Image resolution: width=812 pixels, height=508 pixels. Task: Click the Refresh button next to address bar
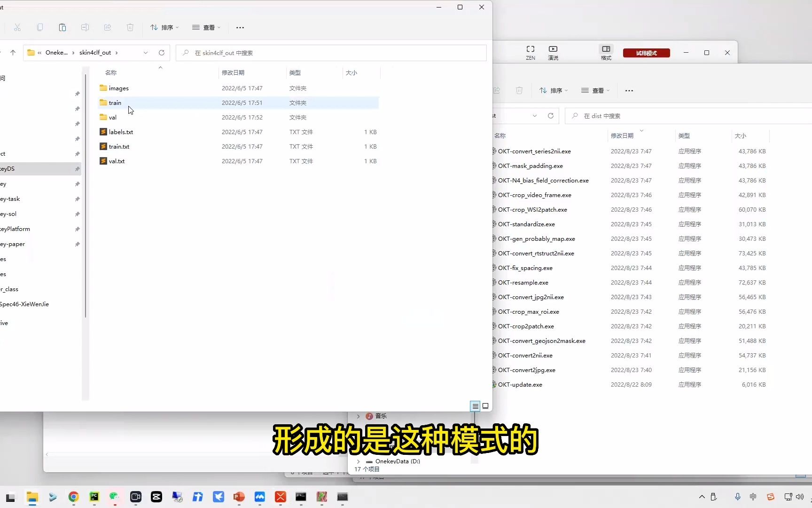click(162, 53)
